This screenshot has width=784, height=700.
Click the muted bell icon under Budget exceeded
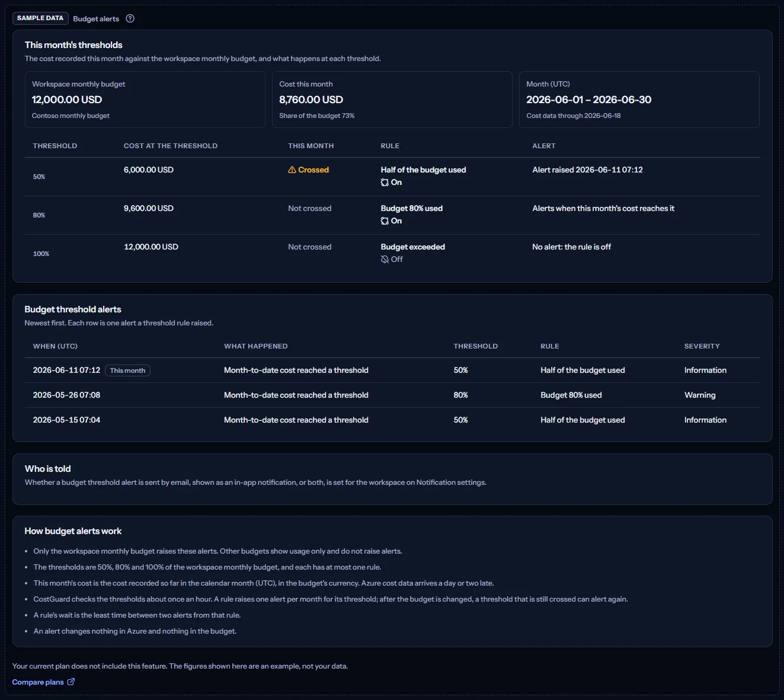point(385,260)
